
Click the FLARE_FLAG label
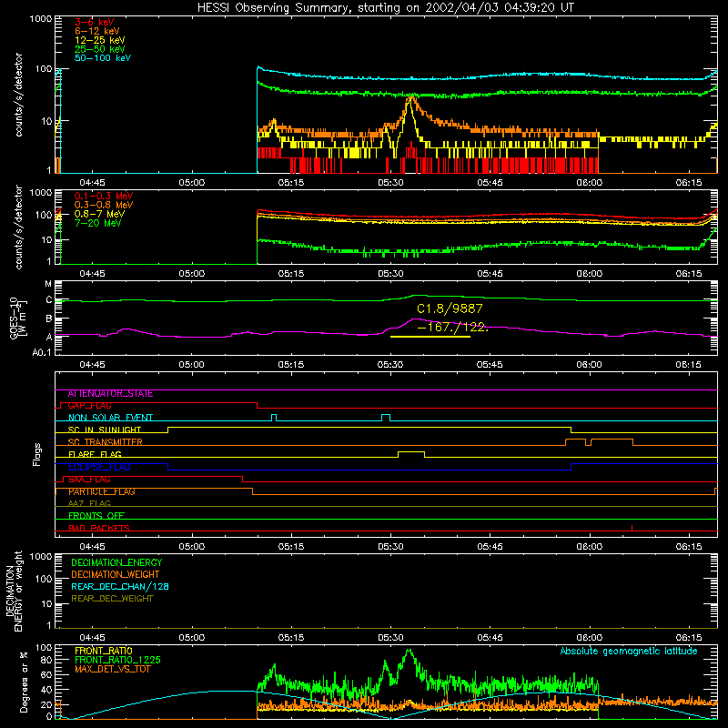[x=95, y=454]
